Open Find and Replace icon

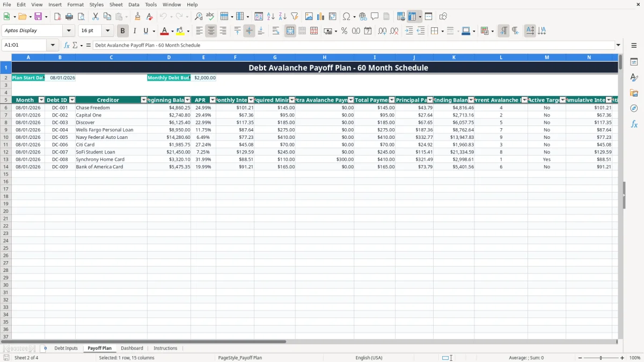pos(199,17)
